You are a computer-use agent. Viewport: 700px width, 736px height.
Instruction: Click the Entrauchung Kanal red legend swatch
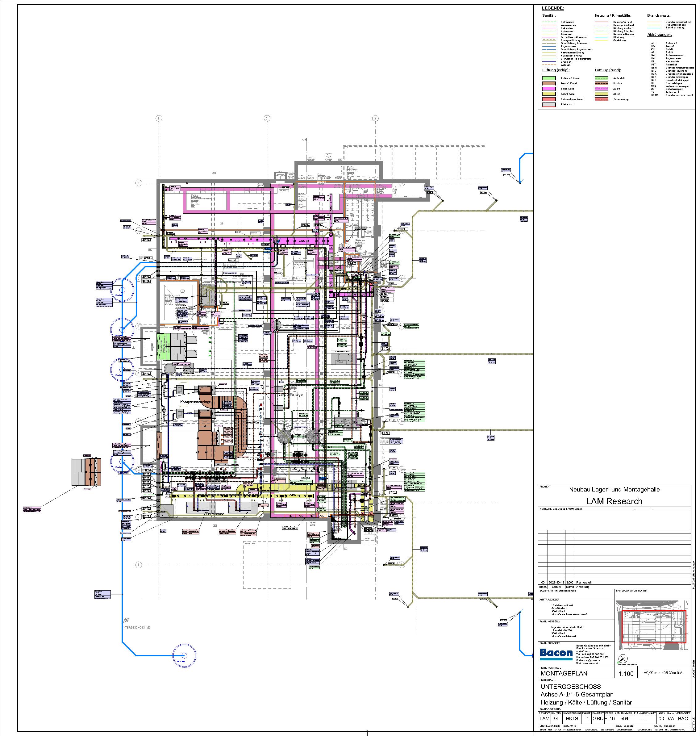click(x=549, y=99)
